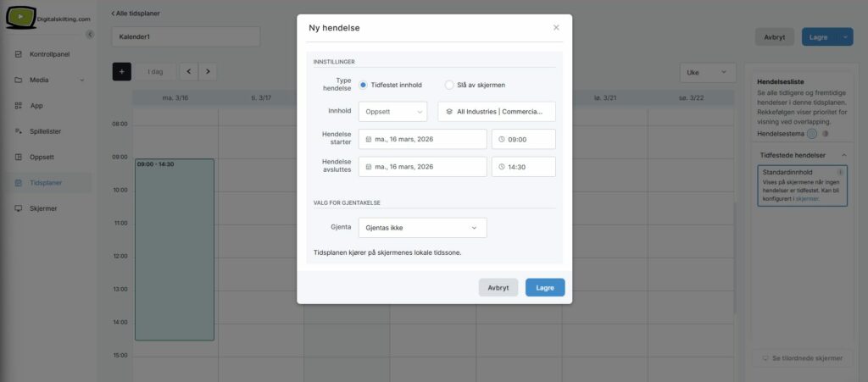
Task: Open Spillelister in sidebar
Action: pyautogui.click(x=46, y=131)
